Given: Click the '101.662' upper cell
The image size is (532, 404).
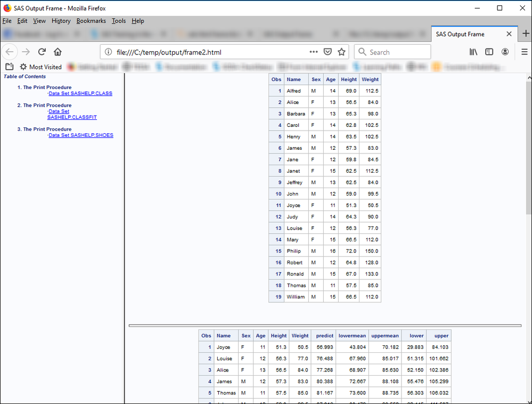Looking at the screenshot, I should 439,359.
